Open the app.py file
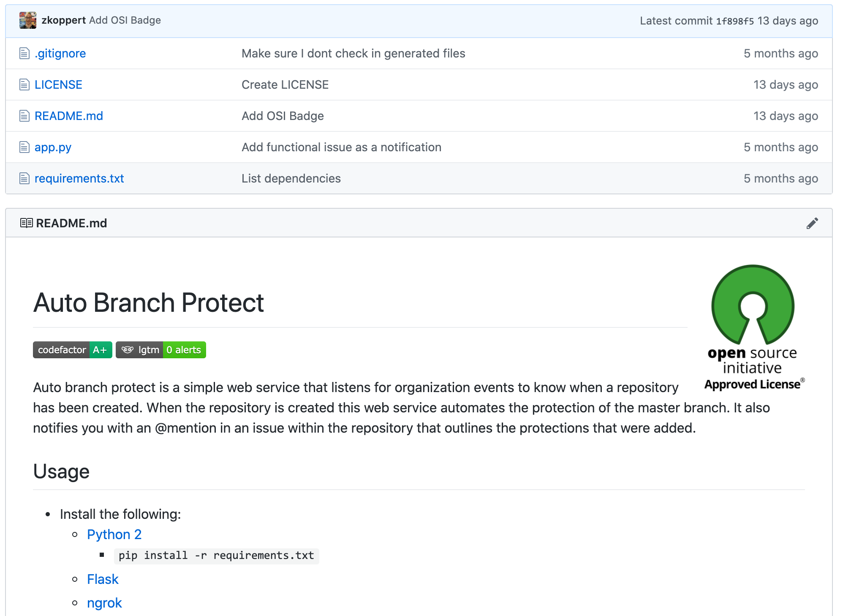 [53, 147]
